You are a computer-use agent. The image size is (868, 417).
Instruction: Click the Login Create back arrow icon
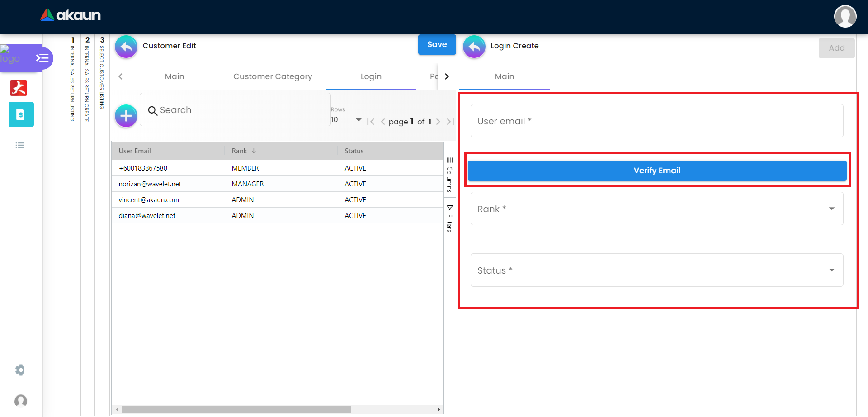point(474,47)
